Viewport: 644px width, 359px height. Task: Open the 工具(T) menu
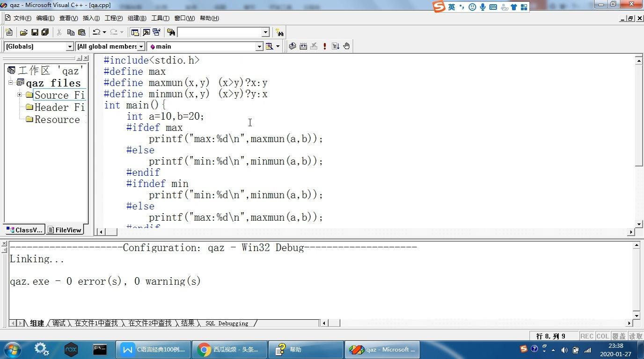click(160, 18)
